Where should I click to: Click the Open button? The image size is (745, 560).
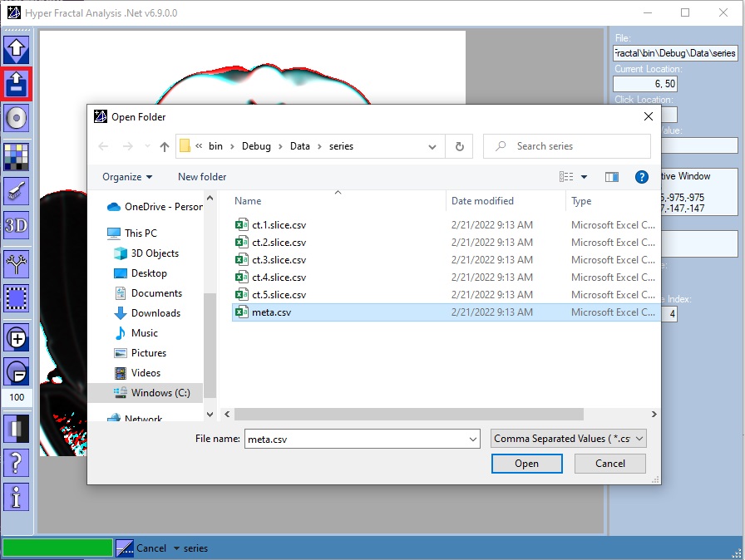pyautogui.click(x=526, y=464)
